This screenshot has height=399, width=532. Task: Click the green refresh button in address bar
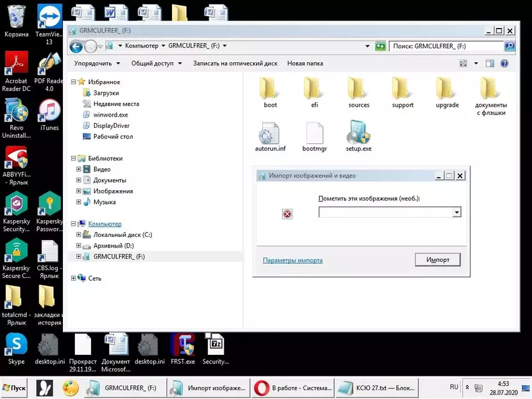[381, 46]
